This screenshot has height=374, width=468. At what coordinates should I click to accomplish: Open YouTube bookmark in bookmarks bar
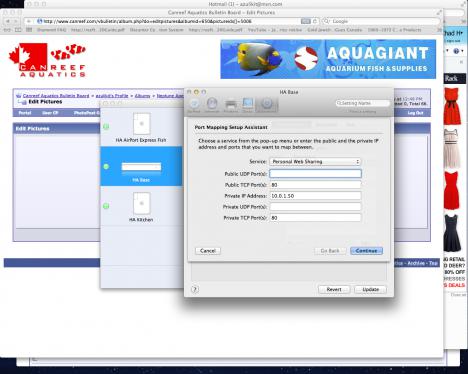[x=275, y=30]
